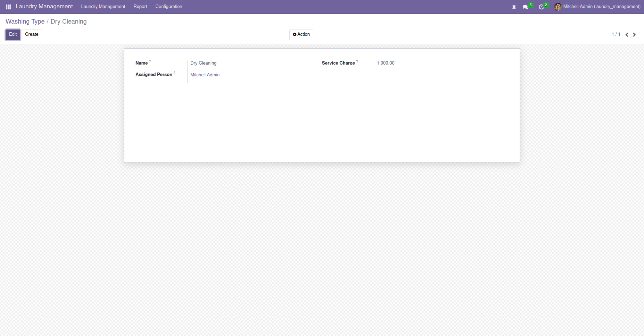
Task: Click the Dry Cleaning breadcrumb title
Action: (x=68, y=22)
